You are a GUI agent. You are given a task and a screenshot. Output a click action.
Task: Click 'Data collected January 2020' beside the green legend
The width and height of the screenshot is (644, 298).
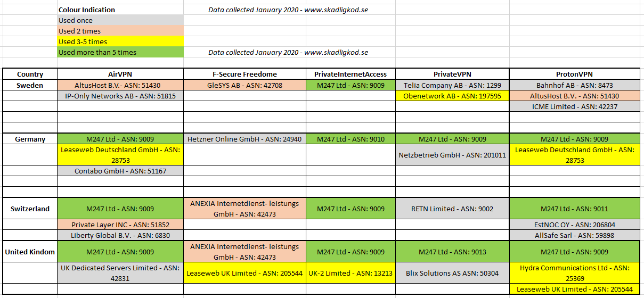tap(288, 52)
